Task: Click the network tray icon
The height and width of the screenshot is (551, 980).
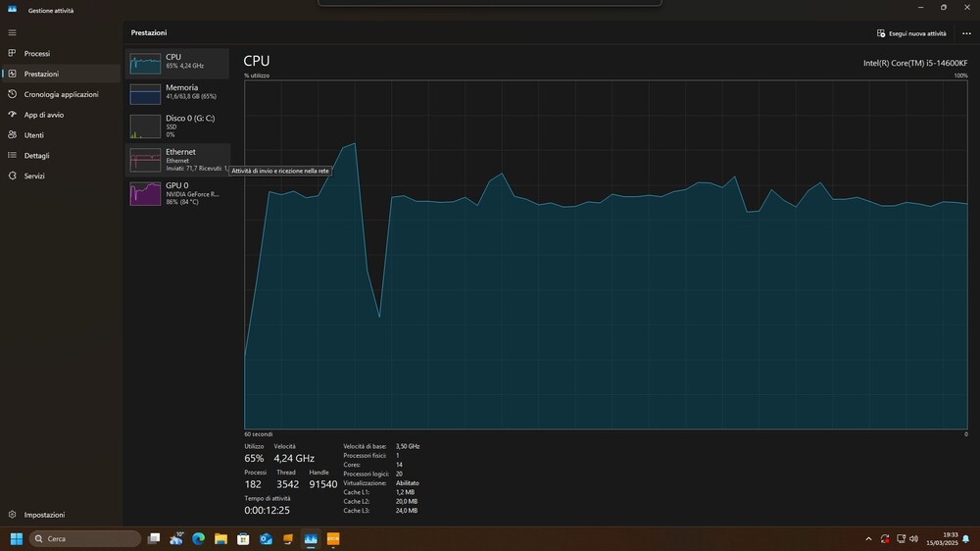Action: click(901, 538)
